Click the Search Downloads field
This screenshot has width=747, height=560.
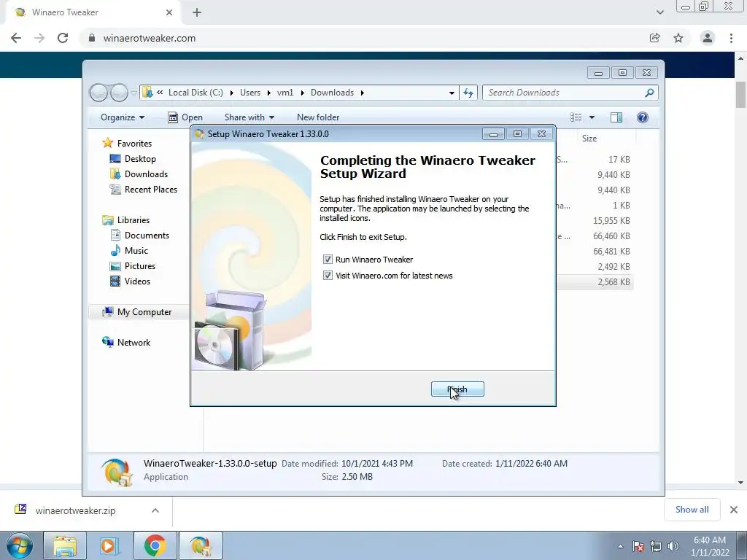(570, 93)
